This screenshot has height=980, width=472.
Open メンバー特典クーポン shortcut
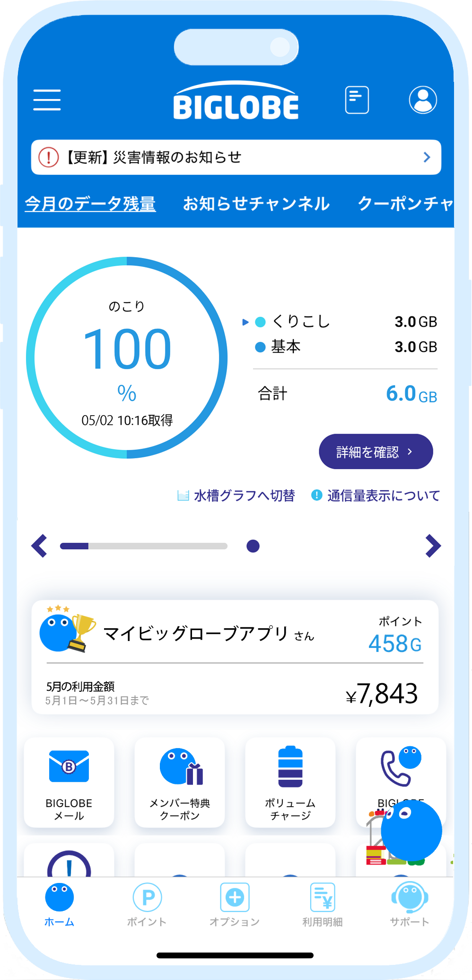180,782
